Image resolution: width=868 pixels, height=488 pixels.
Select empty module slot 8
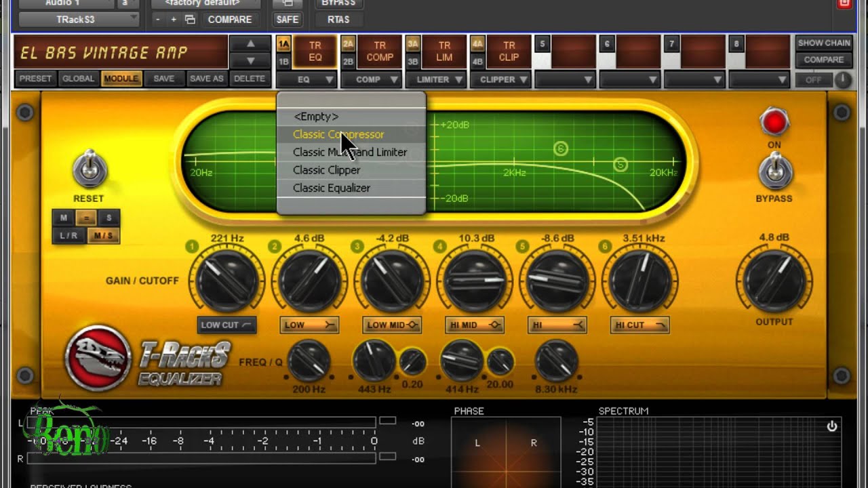768,52
